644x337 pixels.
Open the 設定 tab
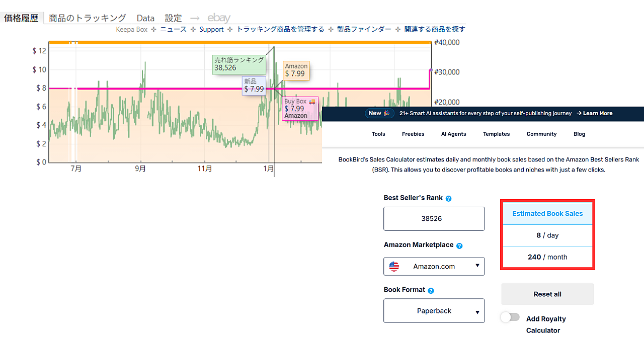click(174, 18)
